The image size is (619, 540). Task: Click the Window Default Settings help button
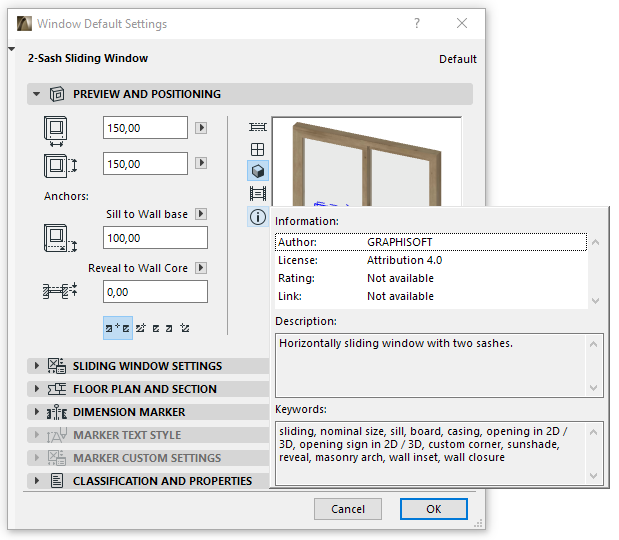coord(416,23)
